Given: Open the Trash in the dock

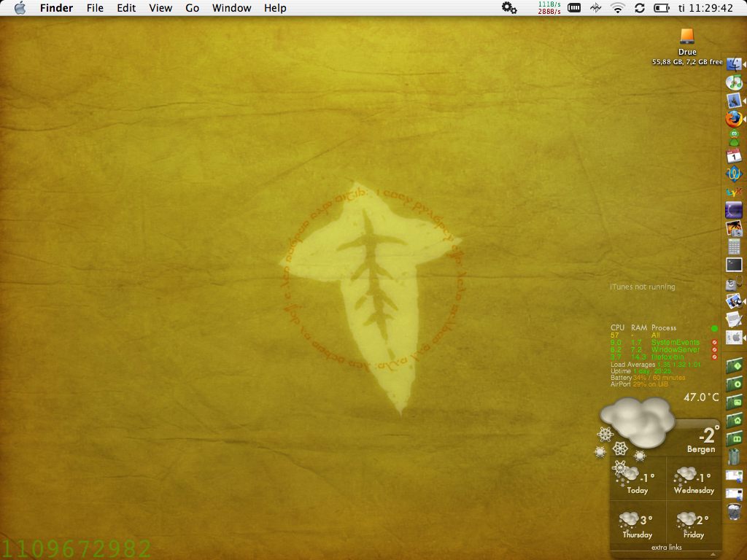Looking at the screenshot, I should coord(734,512).
